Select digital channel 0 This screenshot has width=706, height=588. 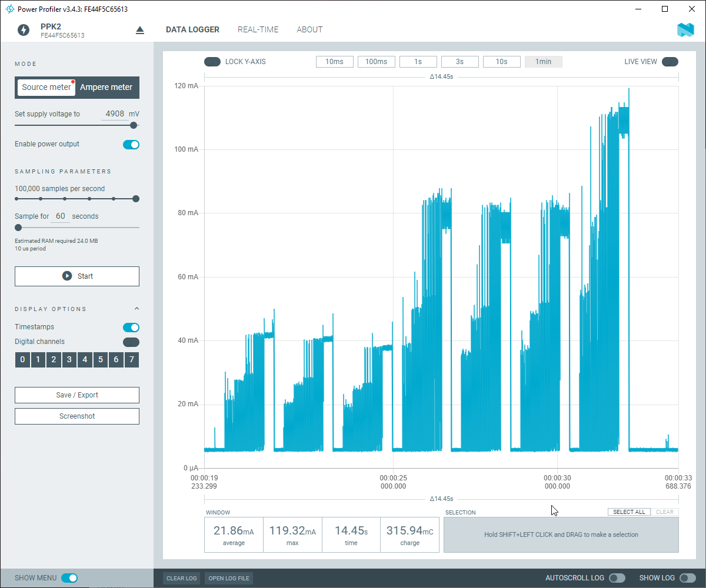(x=22, y=360)
